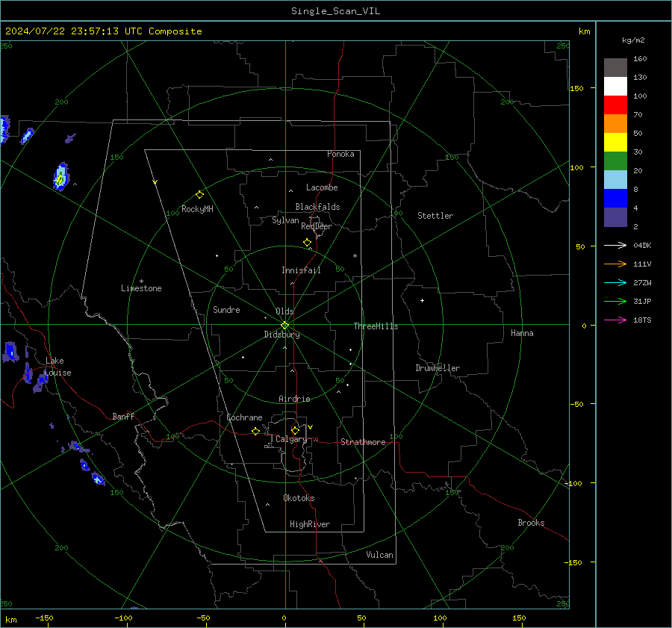Click the light blue 8-20 color swatch
Viewport: 672px width, 628px height.
coord(615,180)
